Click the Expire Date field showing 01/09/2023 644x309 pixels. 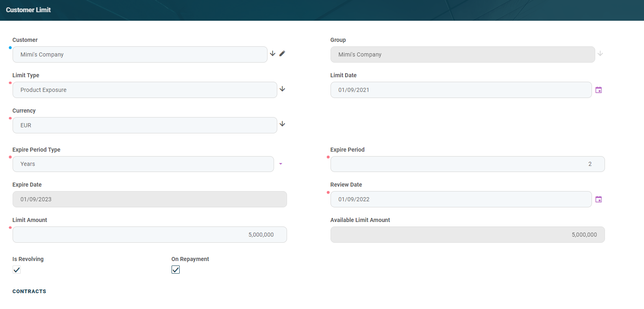(149, 199)
